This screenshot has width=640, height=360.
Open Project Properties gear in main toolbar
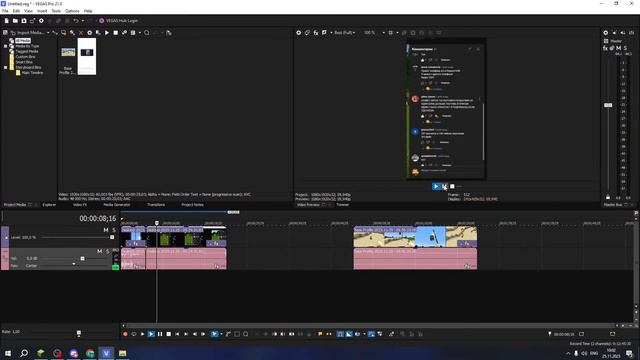41,20
